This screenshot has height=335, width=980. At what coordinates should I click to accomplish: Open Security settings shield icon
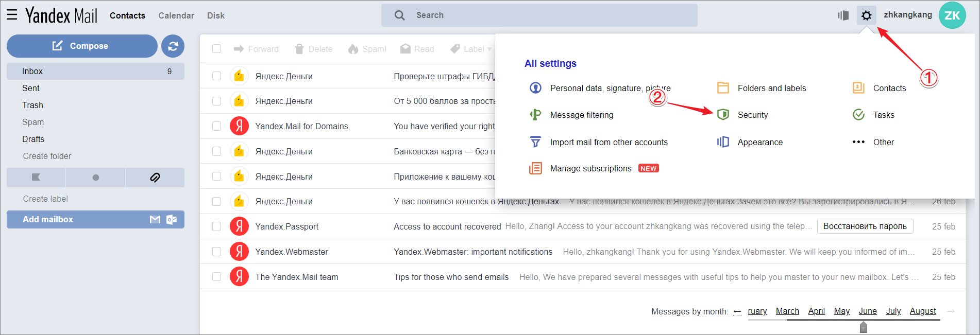(x=723, y=114)
